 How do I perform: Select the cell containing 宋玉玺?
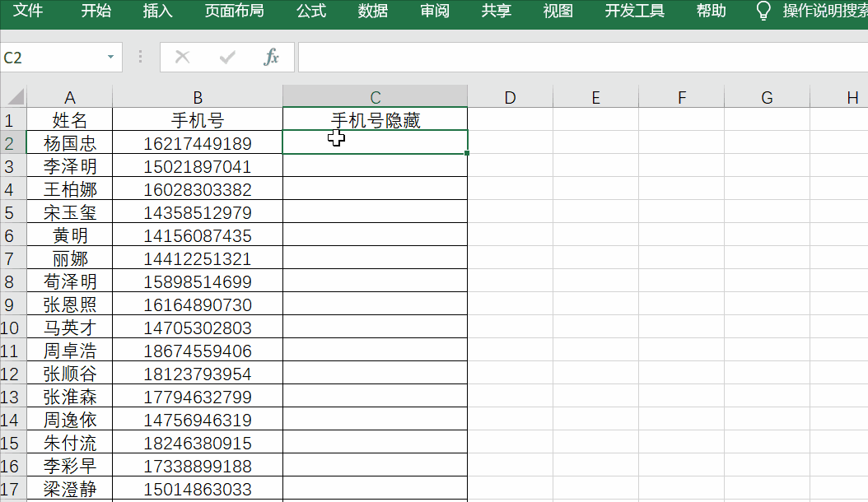click(70, 212)
